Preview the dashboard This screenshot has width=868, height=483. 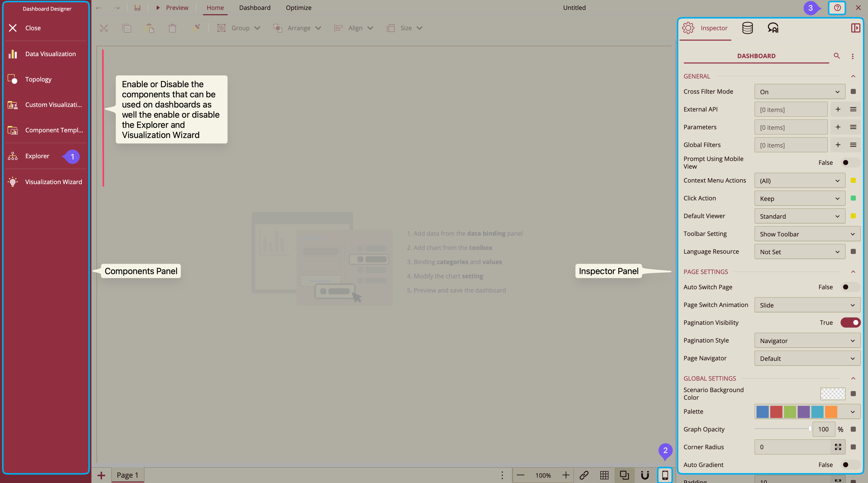(x=172, y=7)
